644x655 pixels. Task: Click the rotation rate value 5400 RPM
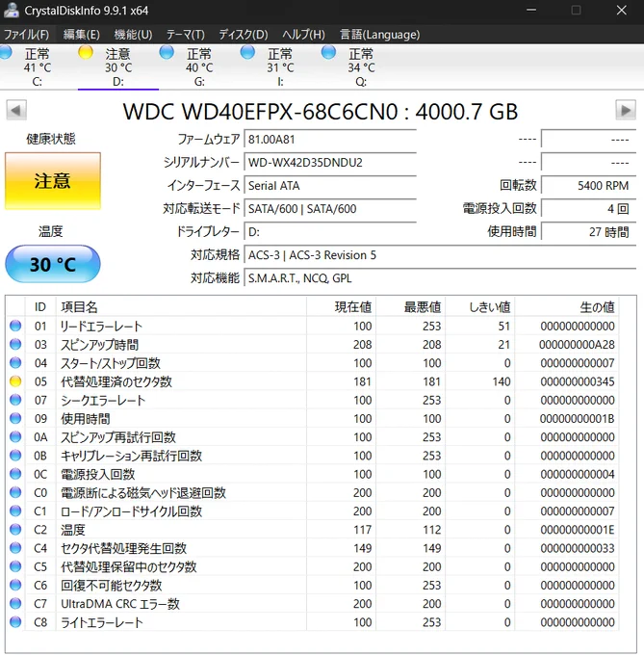589,186
